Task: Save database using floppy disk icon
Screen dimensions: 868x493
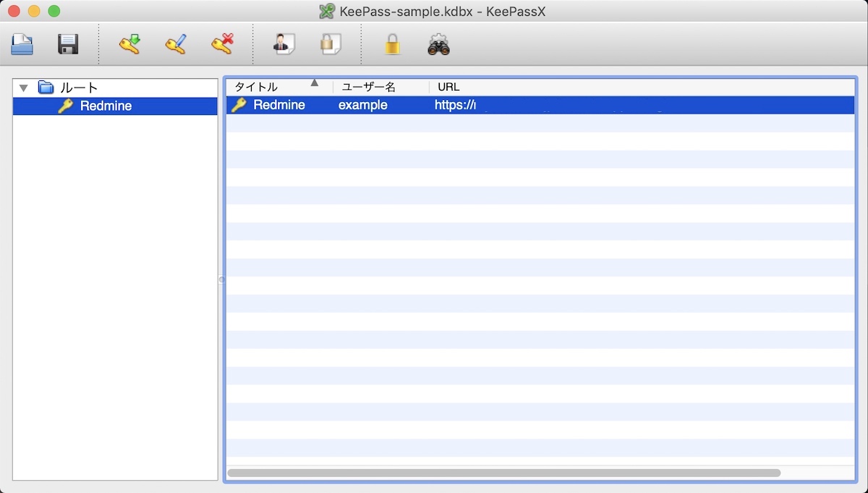Action: (x=68, y=45)
